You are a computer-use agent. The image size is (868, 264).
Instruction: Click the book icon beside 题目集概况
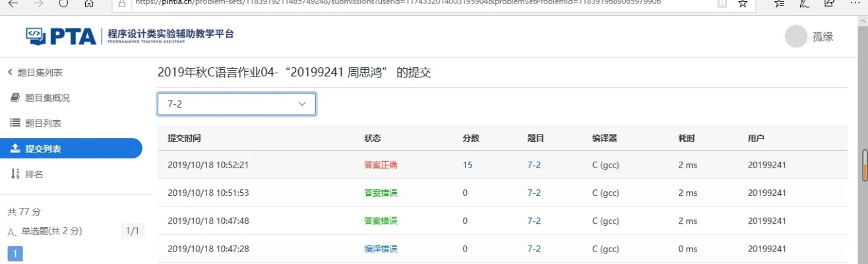[15, 98]
